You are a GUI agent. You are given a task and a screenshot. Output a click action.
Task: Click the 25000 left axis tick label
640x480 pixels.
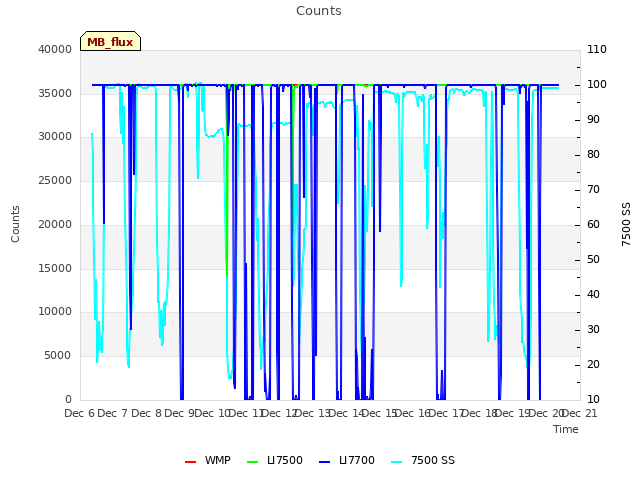coord(55,180)
